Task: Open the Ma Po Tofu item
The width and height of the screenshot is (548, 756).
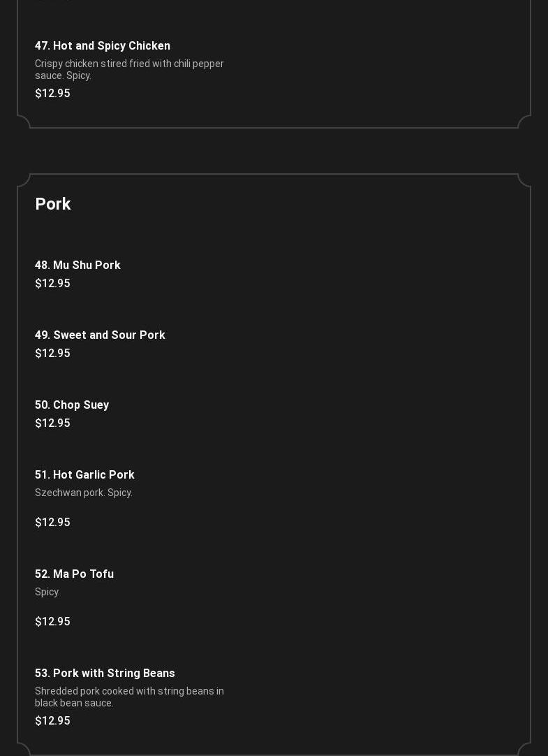Action: click(x=74, y=574)
